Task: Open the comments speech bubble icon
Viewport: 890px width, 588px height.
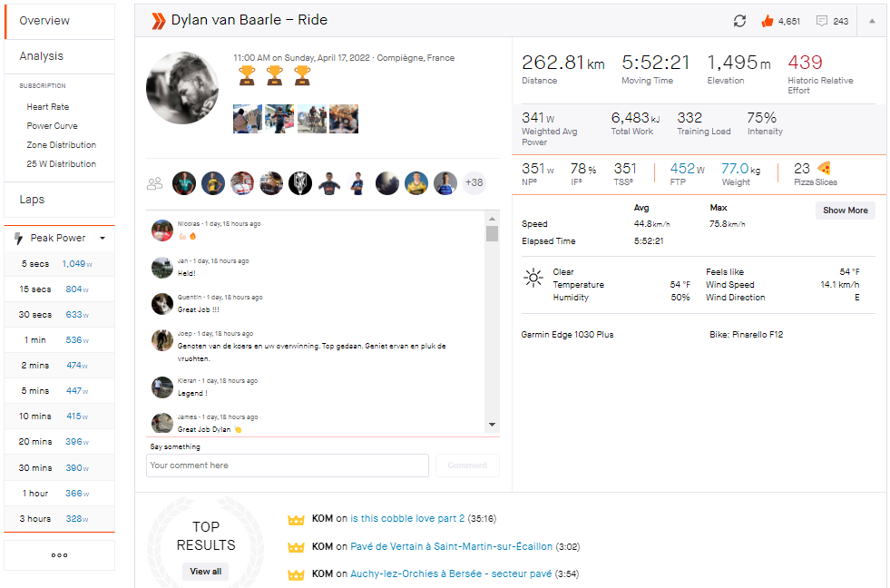Action: click(x=822, y=21)
